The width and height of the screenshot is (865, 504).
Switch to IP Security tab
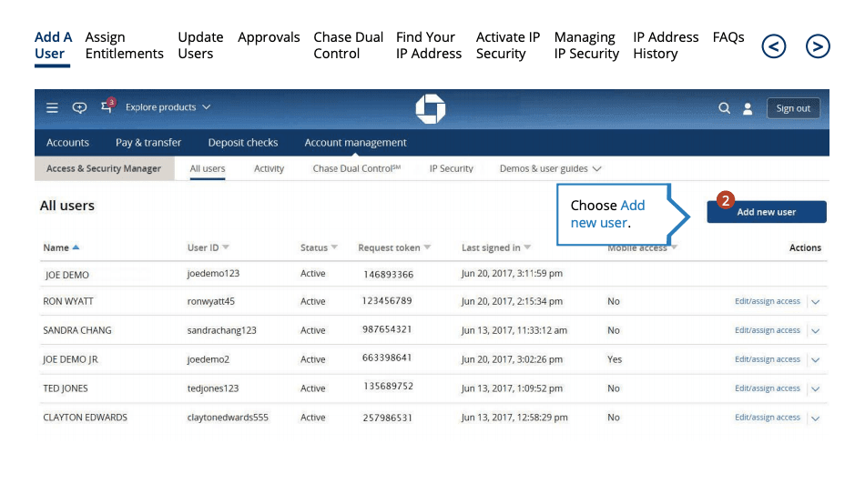[x=452, y=168]
